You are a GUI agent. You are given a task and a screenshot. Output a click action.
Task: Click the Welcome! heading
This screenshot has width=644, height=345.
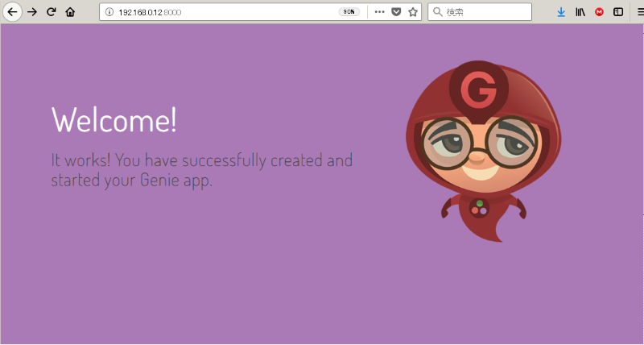click(x=114, y=119)
